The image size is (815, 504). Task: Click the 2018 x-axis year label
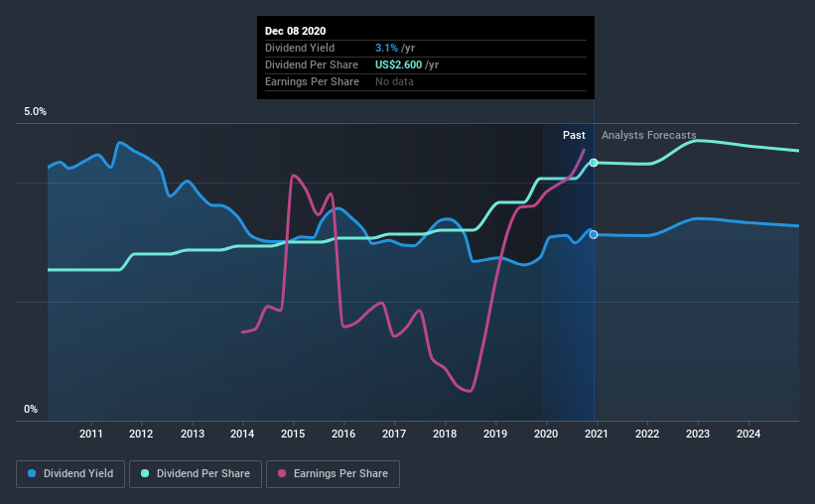[x=445, y=434]
